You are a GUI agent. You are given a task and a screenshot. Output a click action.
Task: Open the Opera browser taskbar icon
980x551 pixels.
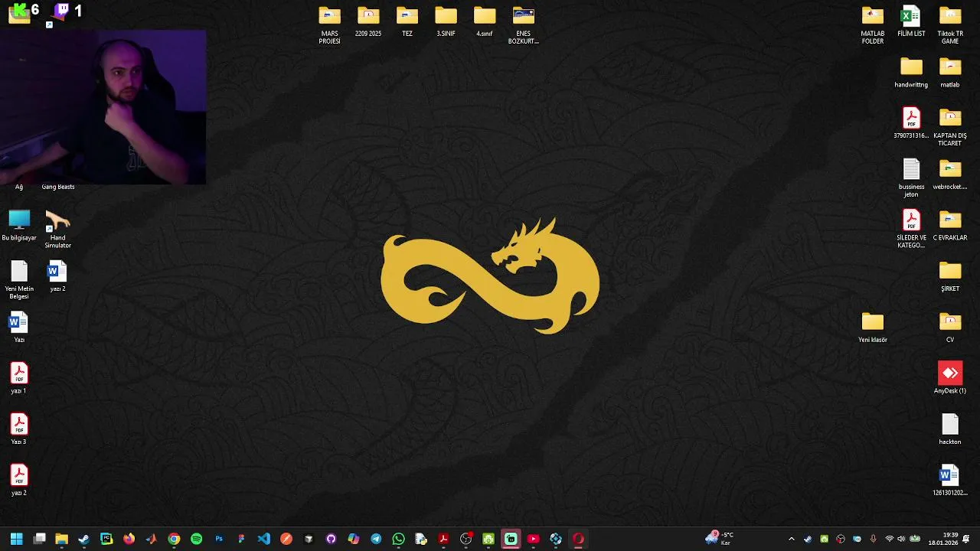click(578, 539)
